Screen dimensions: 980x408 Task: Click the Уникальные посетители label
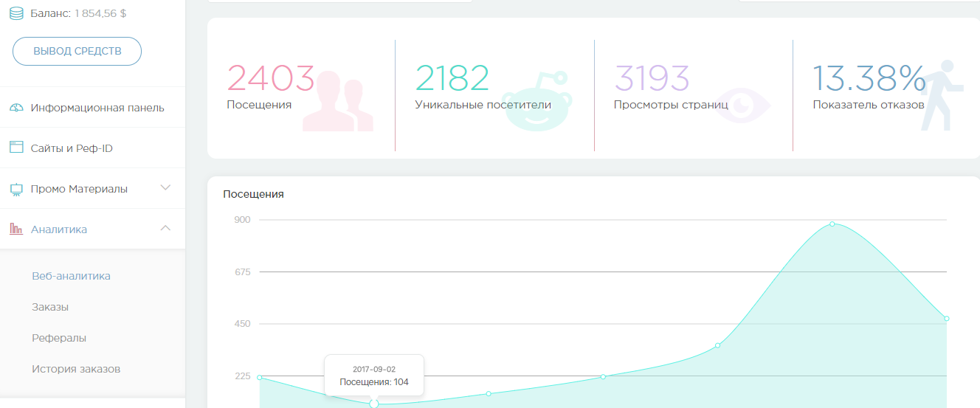pyautogui.click(x=483, y=105)
